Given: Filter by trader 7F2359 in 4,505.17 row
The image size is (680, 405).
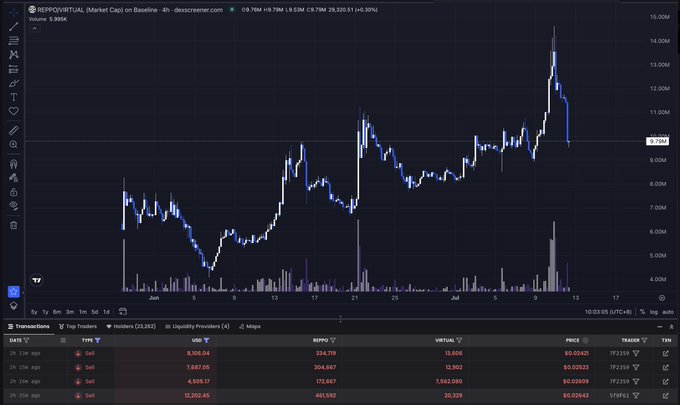Looking at the screenshot, I should tap(636, 382).
